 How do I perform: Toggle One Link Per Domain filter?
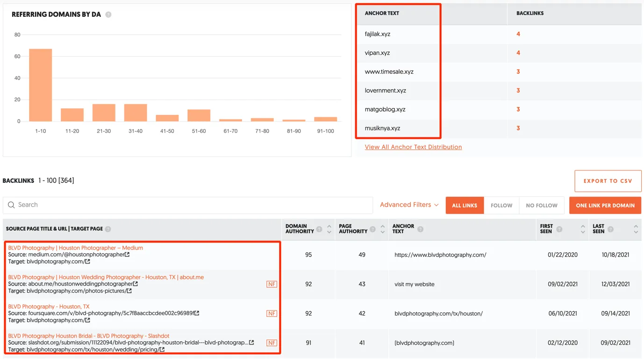pos(605,205)
